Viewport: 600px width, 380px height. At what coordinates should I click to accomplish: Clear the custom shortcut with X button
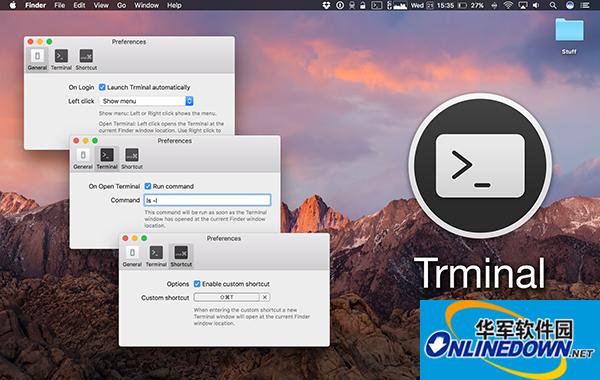tap(265, 297)
